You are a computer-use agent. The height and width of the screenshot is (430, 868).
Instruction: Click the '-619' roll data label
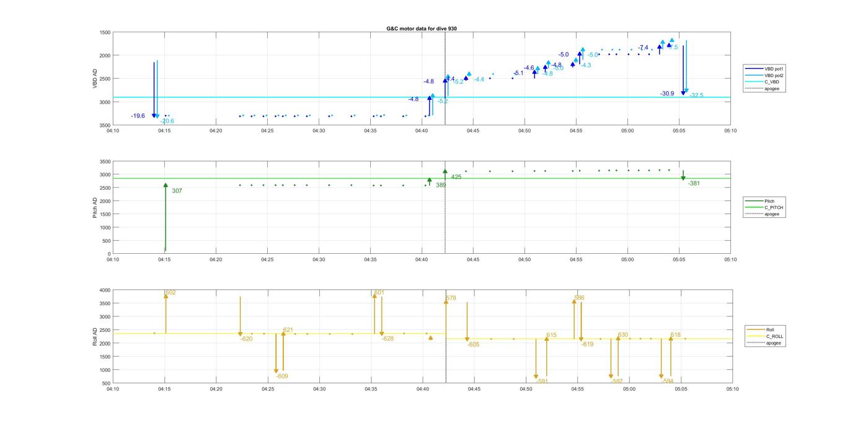click(x=587, y=344)
